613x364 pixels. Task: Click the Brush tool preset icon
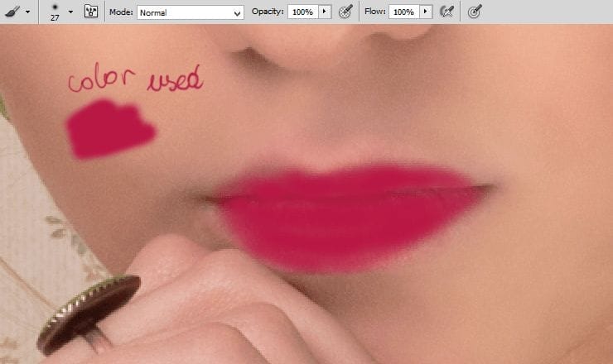[14, 12]
